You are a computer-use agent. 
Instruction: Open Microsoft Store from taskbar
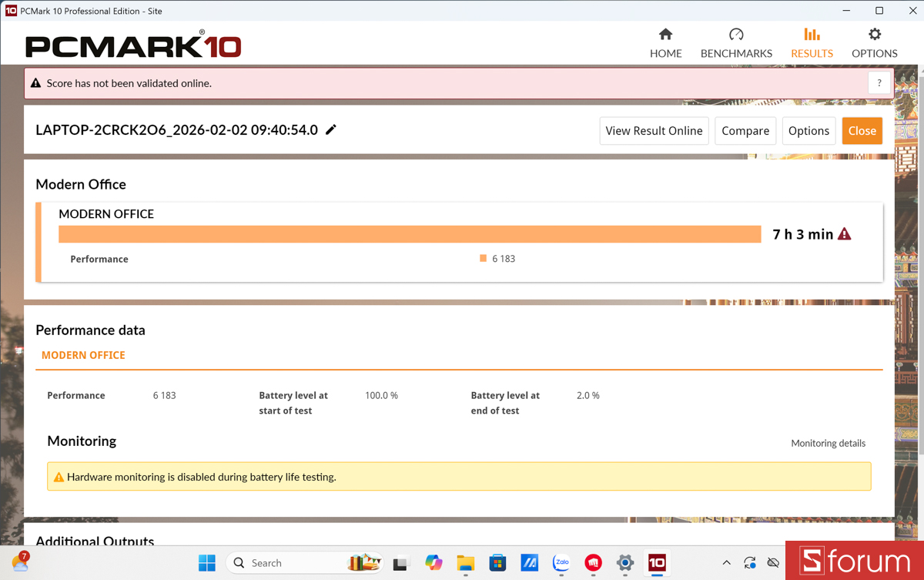point(497,563)
